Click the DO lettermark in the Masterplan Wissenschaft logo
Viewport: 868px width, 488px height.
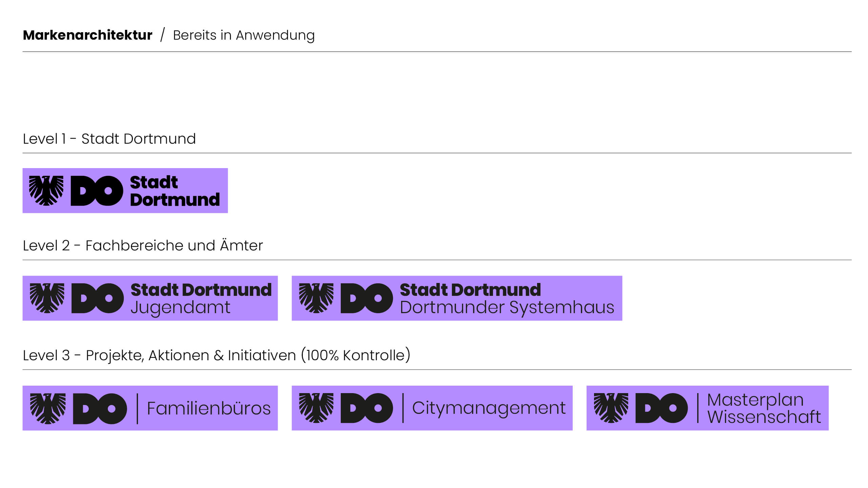662,408
